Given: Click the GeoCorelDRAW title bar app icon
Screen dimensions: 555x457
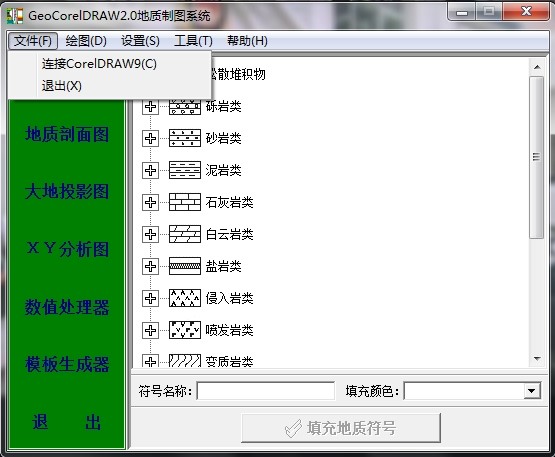Looking at the screenshot, I should (15, 16).
